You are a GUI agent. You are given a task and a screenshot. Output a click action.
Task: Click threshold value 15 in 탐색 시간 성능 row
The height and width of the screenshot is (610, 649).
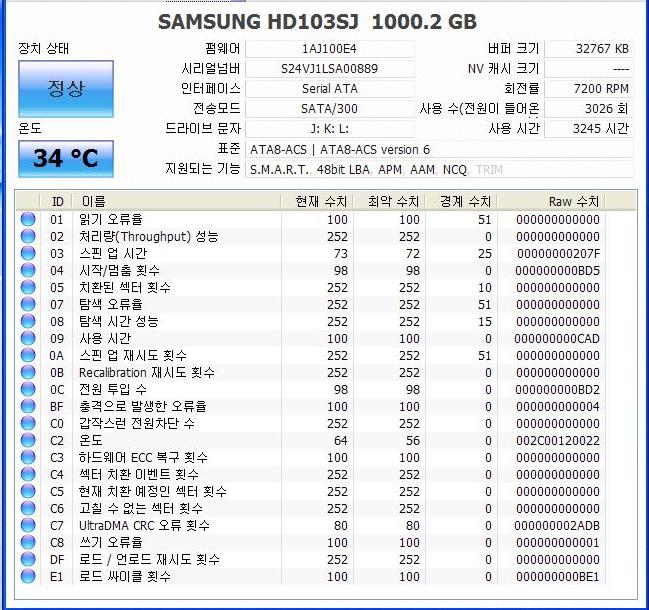point(485,321)
